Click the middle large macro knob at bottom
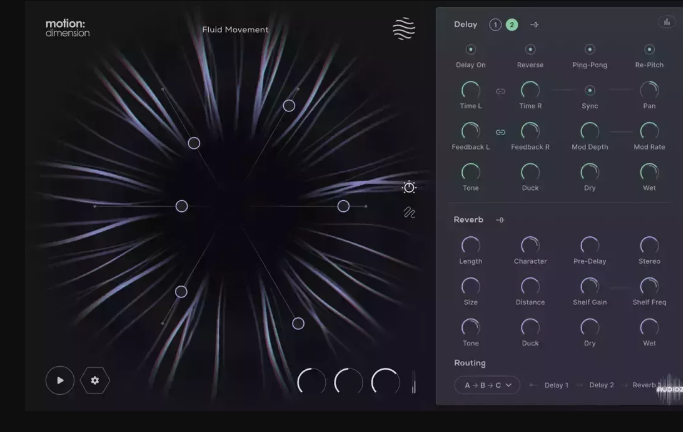683x432 pixels. click(x=348, y=382)
